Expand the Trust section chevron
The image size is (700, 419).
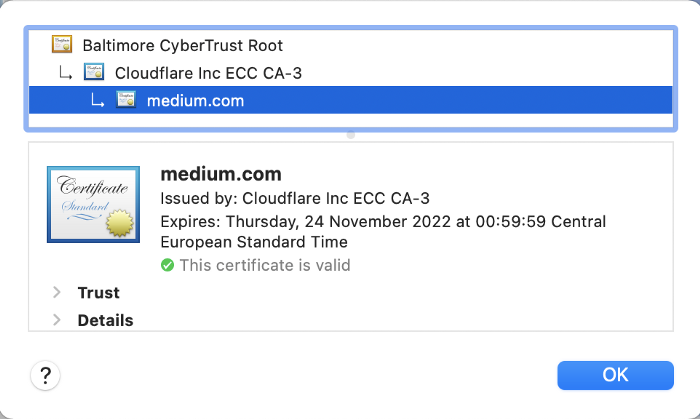[57, 293]
